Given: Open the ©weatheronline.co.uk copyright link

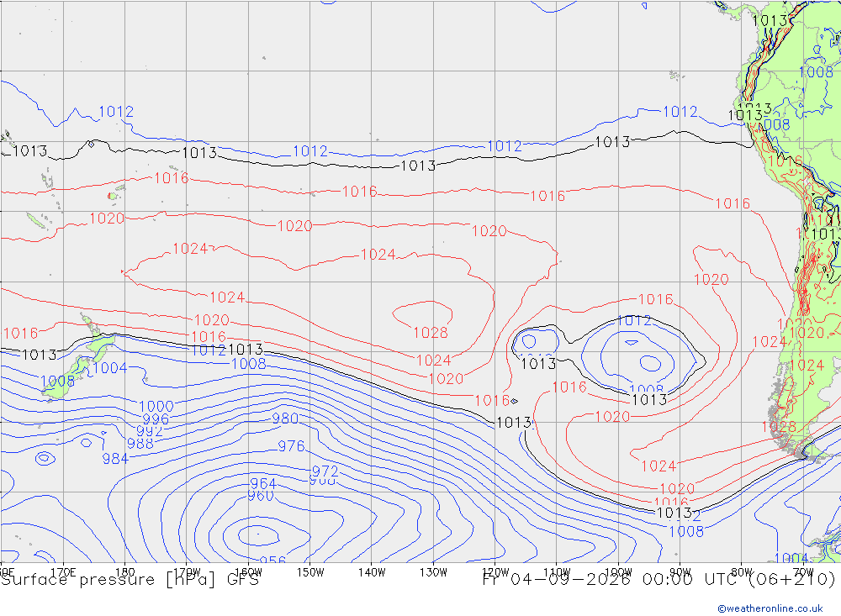Looking at the screenshot, I should [770, 608].
